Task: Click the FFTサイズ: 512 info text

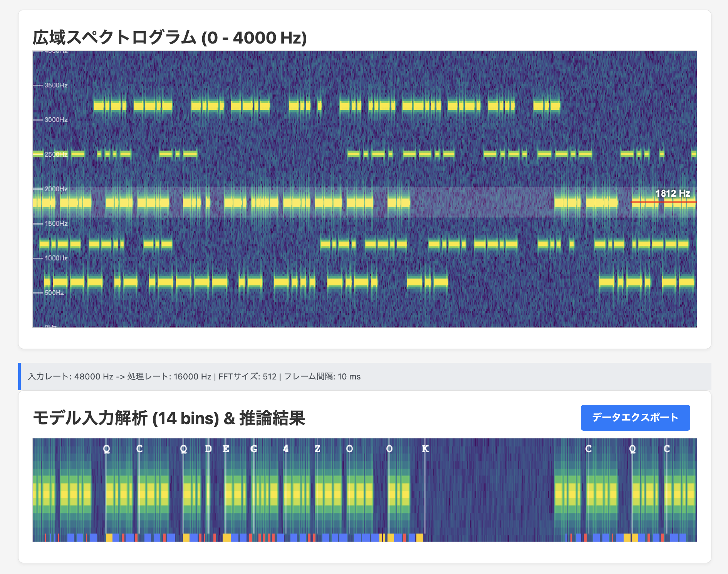Action: pos(247,377)
